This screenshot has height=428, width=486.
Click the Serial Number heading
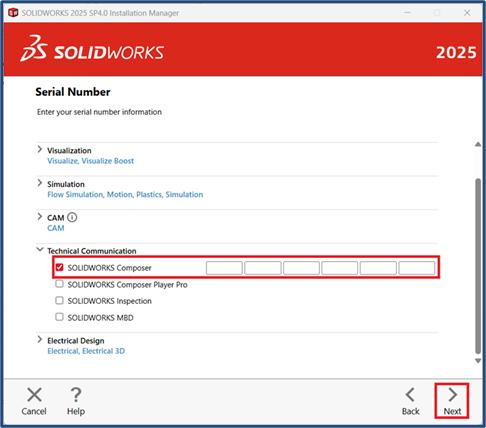(73, 92)
